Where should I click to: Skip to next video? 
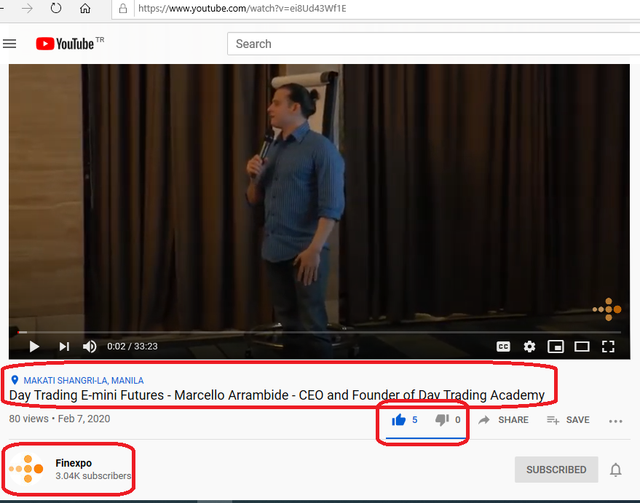(x=64, y=347)
